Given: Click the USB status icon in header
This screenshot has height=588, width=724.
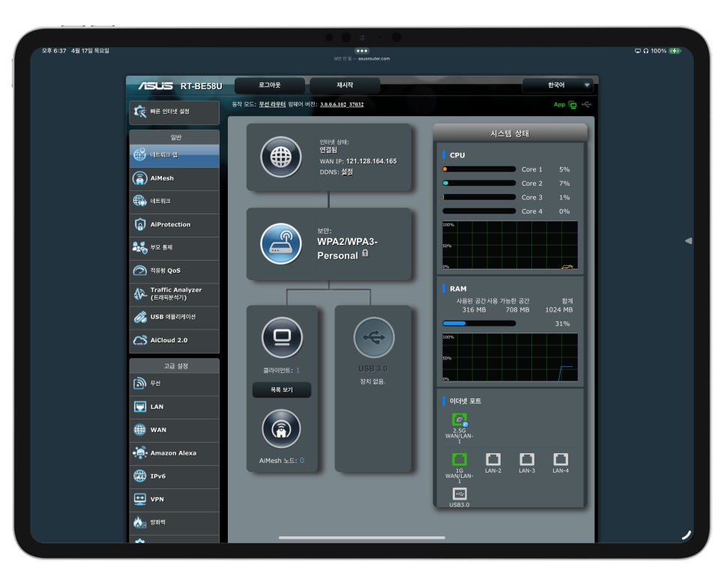Looking at the screenshot, I should tap(586, 105).
